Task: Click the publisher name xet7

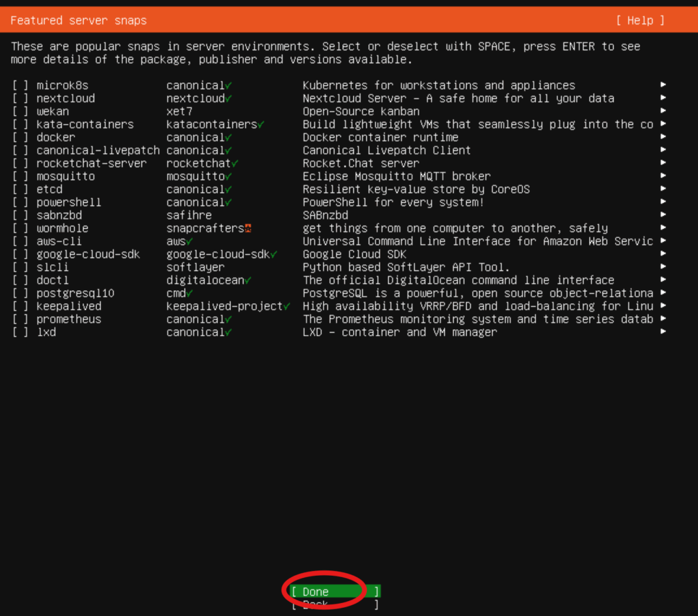Action: pyautogui.click(x=179, y=111)
